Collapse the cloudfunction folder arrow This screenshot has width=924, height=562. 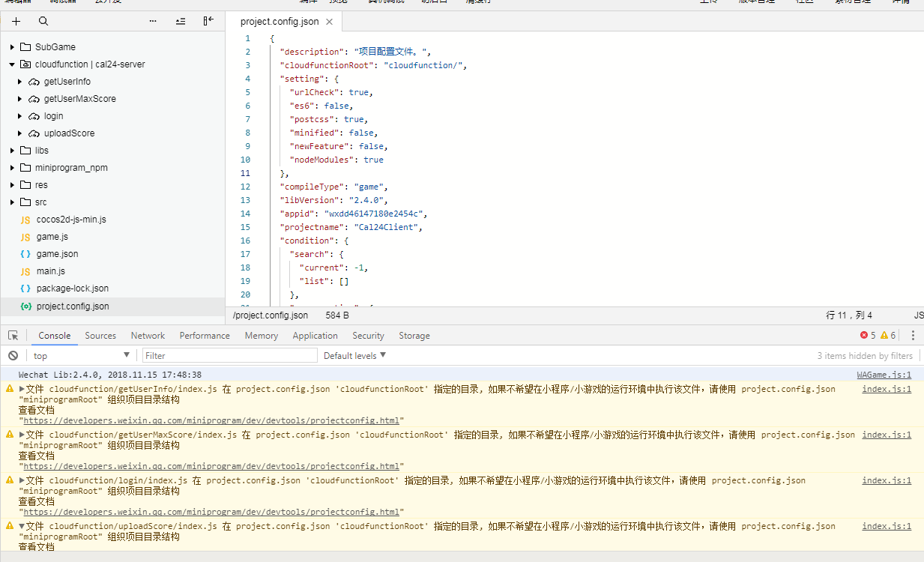[12, 64]
